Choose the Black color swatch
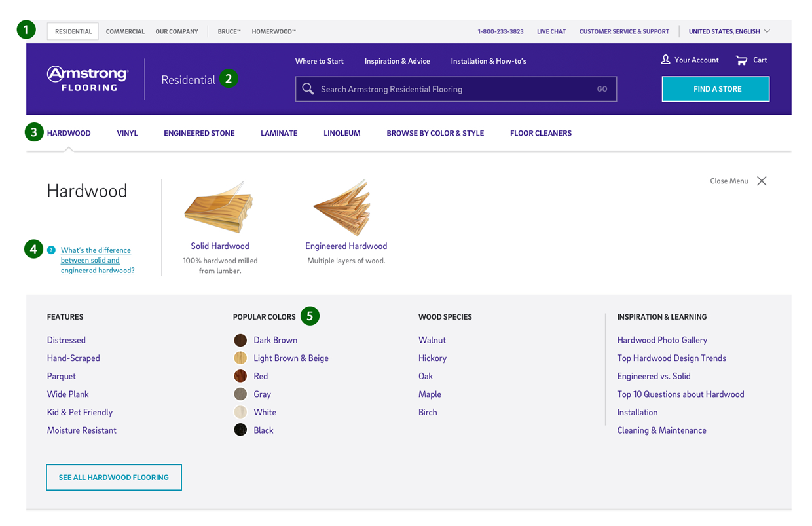Image resolution: width=812 pixels, height=526 pixels. (240, 430)
